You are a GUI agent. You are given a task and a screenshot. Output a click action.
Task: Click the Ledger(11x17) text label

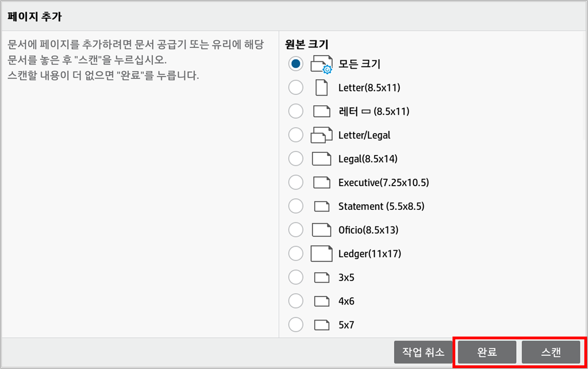(369, 254)
